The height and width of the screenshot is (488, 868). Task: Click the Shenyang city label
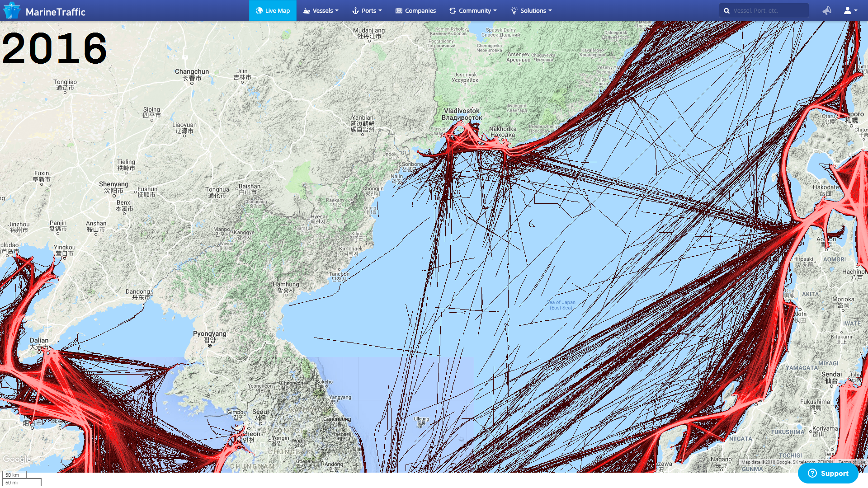pos(113,187)
